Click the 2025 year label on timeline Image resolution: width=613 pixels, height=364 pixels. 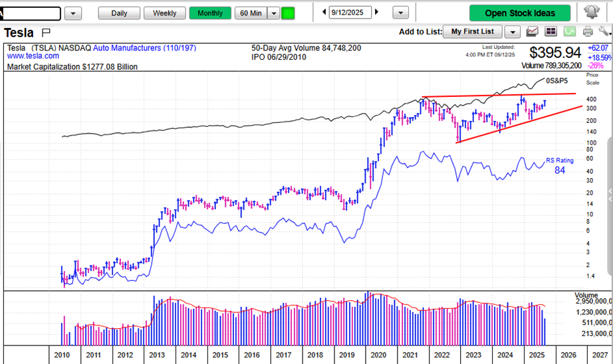pyautogui.click(x=537, y=355)
